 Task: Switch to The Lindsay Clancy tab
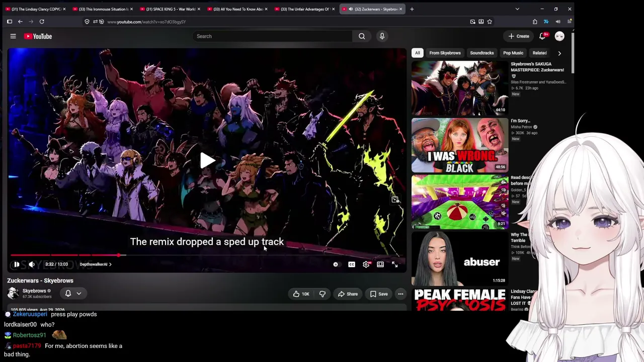36,9
